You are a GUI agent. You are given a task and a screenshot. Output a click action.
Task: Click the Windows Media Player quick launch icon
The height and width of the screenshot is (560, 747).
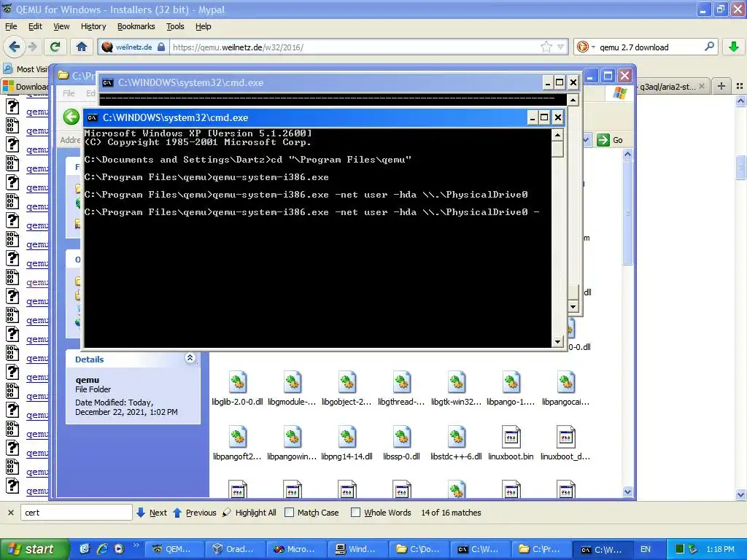(119, 549)
